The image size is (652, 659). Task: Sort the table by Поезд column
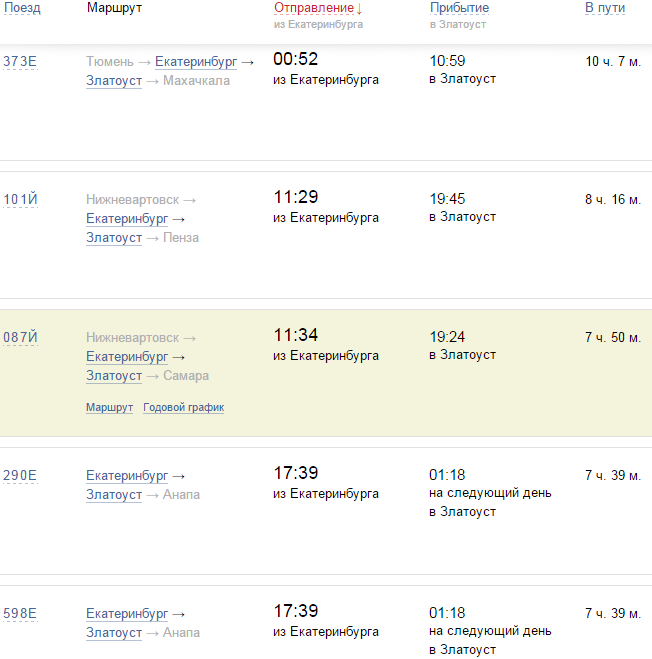(22, 8)
